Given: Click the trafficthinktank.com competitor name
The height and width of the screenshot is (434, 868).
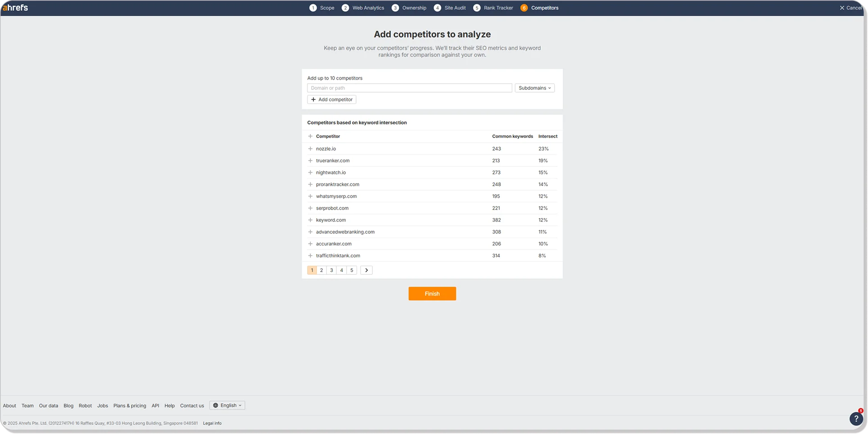Looking at the screenshot, I should coord(338,255).
